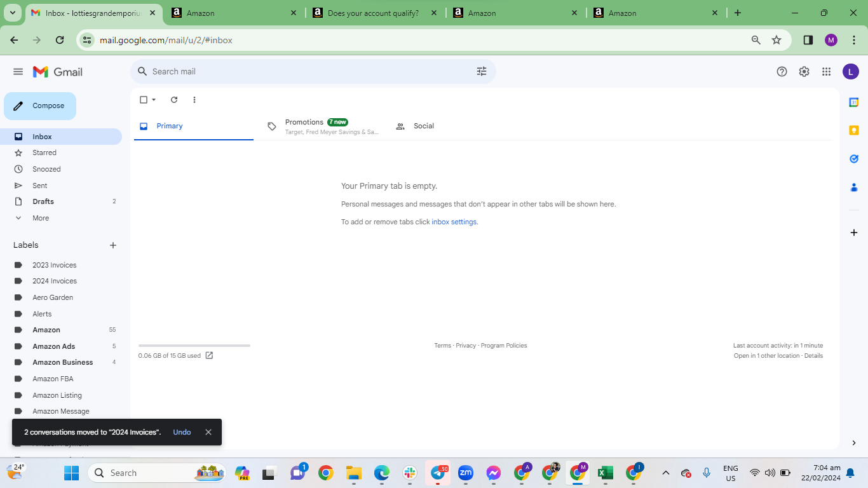Open File Explorer from the taskbar
868x488 pixels.
click(354, 473)
